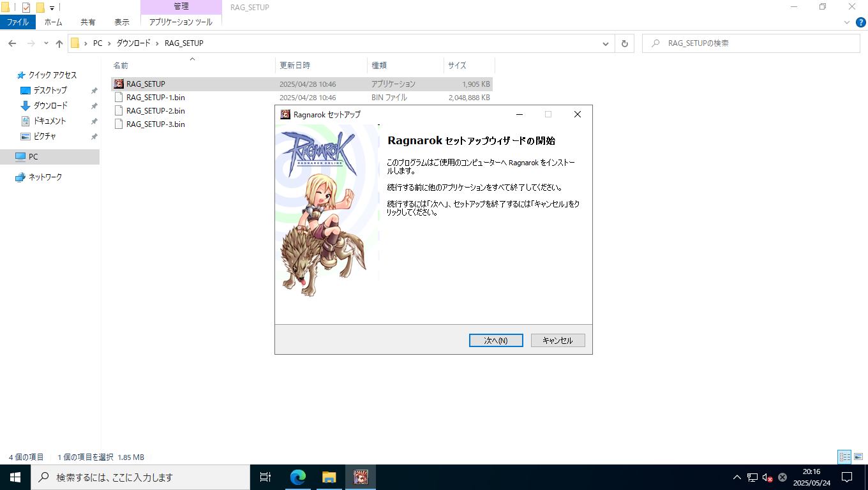Click properties icon in quick access toolbar
The width and height of the screenshot is (868, 490).
(x=26, y=8)
